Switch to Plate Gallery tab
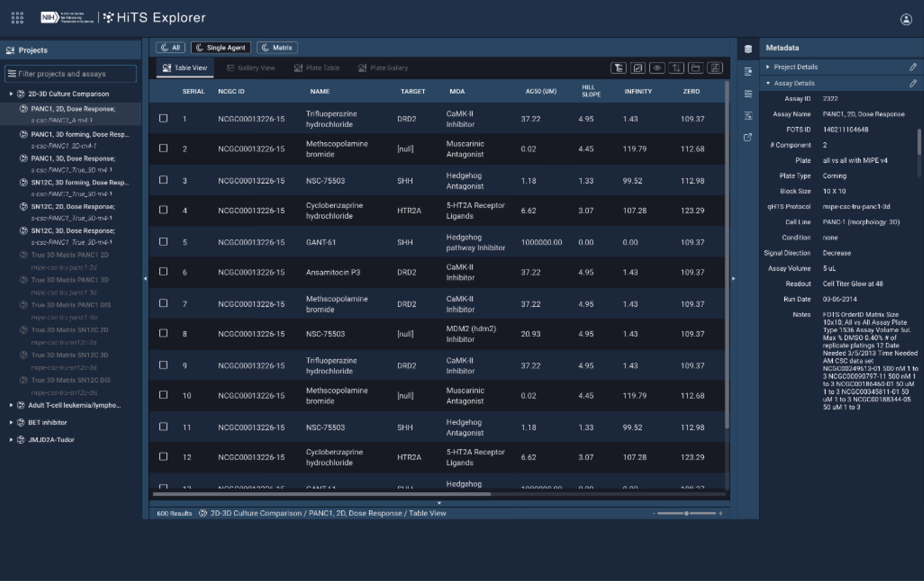Image resolution: width=924 pixels, height=581 pixels. [383, 68]
